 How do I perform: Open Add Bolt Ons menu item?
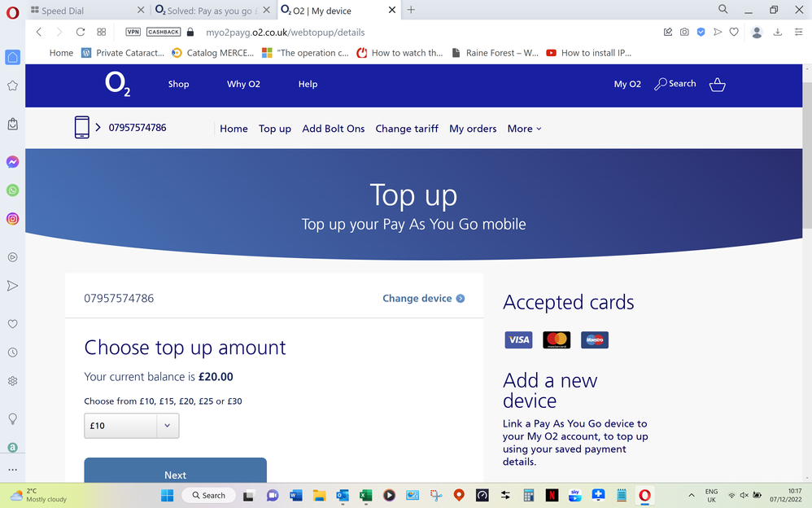coord(333,129)
